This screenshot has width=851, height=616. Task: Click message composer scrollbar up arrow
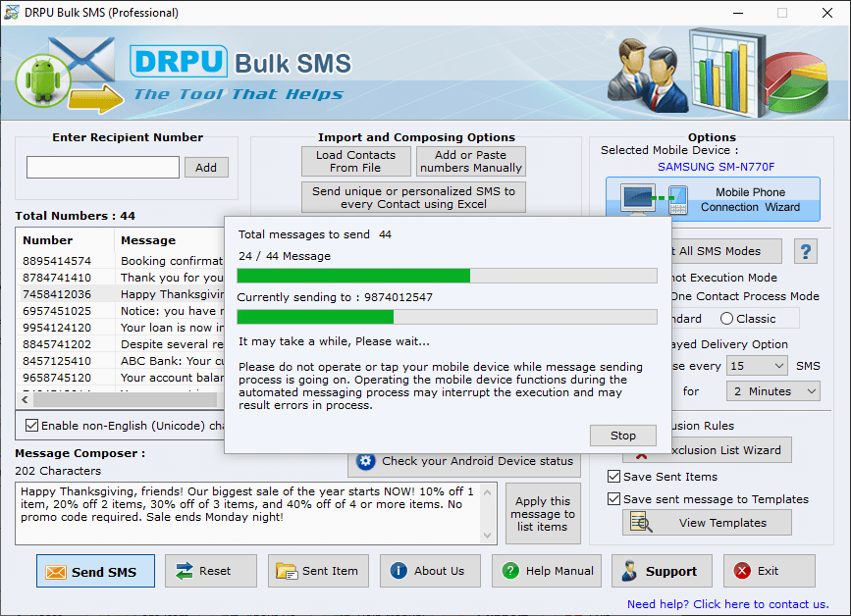tap(488, 492)
